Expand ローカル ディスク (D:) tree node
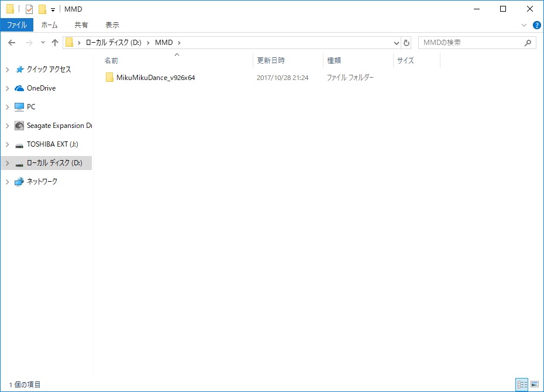 (7, 163)
